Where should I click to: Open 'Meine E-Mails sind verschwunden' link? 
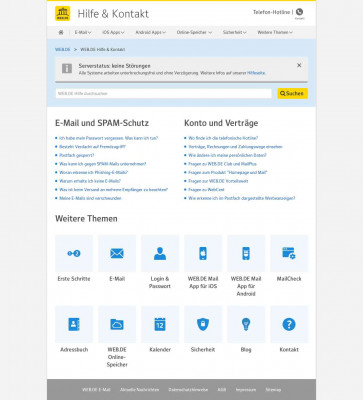(90, 198)
